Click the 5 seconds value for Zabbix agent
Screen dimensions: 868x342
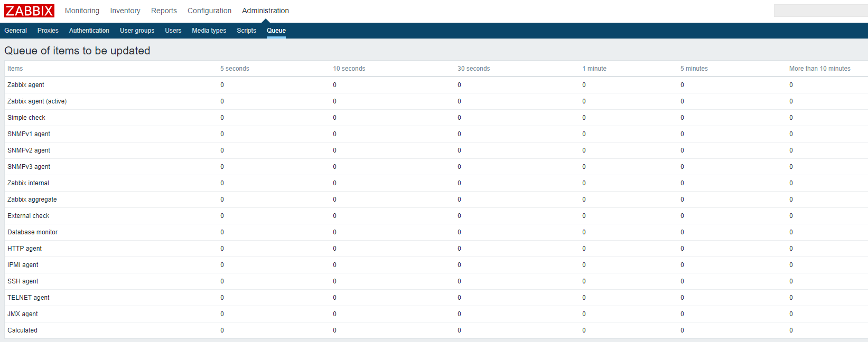click(x=222, y=85)
